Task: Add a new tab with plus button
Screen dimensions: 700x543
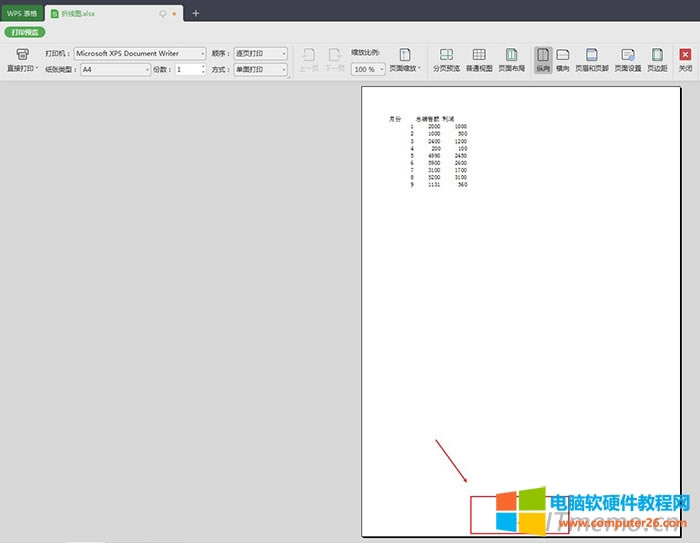Action: click(195, 14)
